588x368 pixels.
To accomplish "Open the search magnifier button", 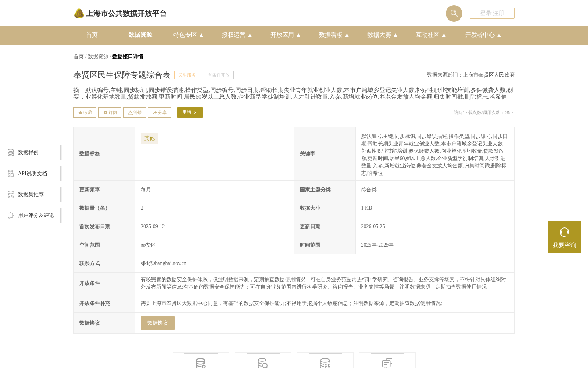I will pos(454,13).
